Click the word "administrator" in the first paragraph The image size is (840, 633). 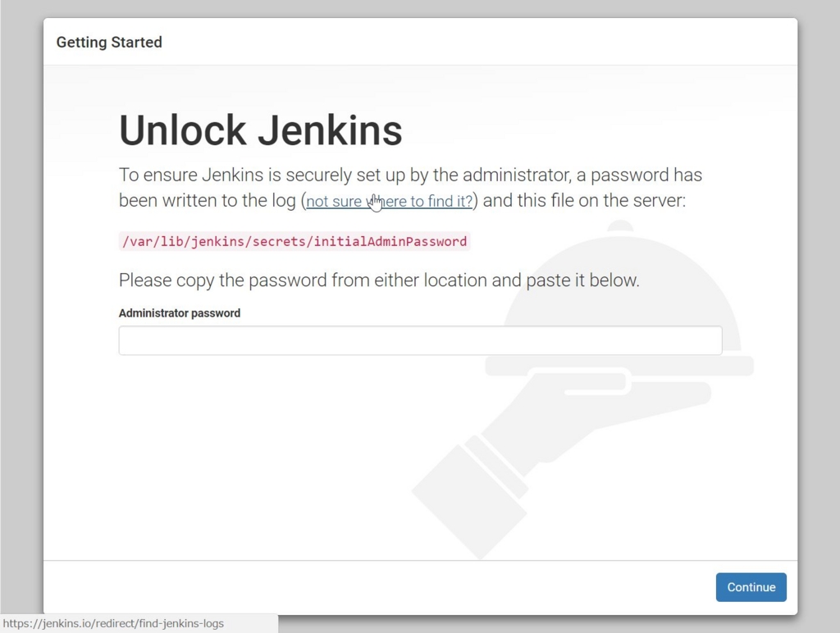(x=517, y=175)
